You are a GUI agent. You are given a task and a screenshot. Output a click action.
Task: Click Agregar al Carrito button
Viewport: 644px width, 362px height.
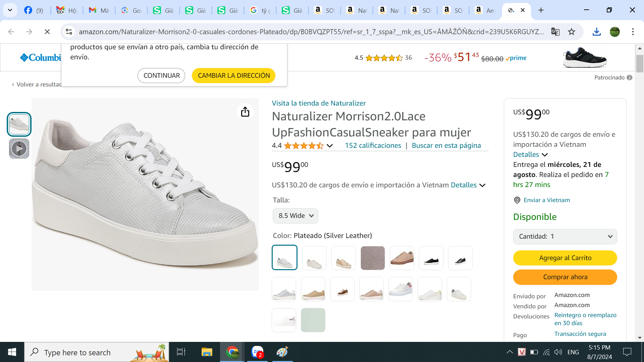565,258
